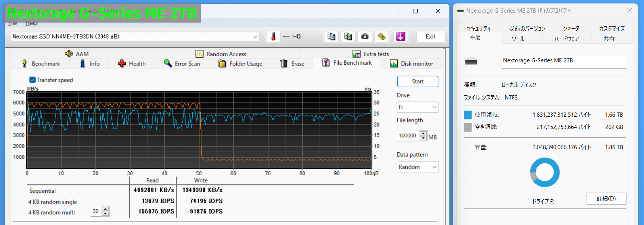Click Sequential write value 1349300 KB/s

pyautogui.click(x=202, y=190)
